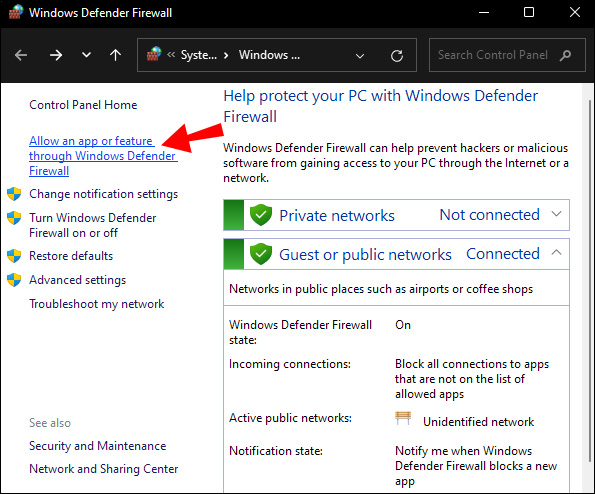Open Troubleshoot my network
The height and width of the screenshot is (494, 595).
(x=97, y=304)
